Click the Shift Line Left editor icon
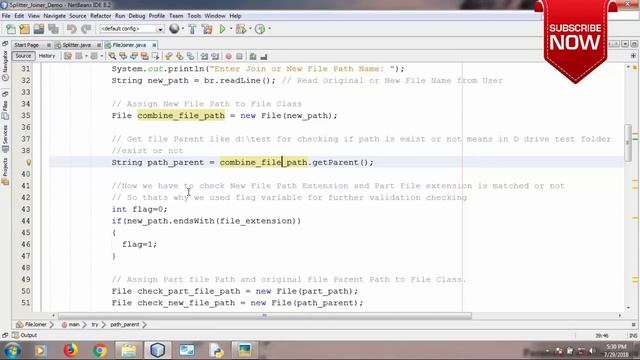This screenshot has height=360, width=640. click(204, 56)
